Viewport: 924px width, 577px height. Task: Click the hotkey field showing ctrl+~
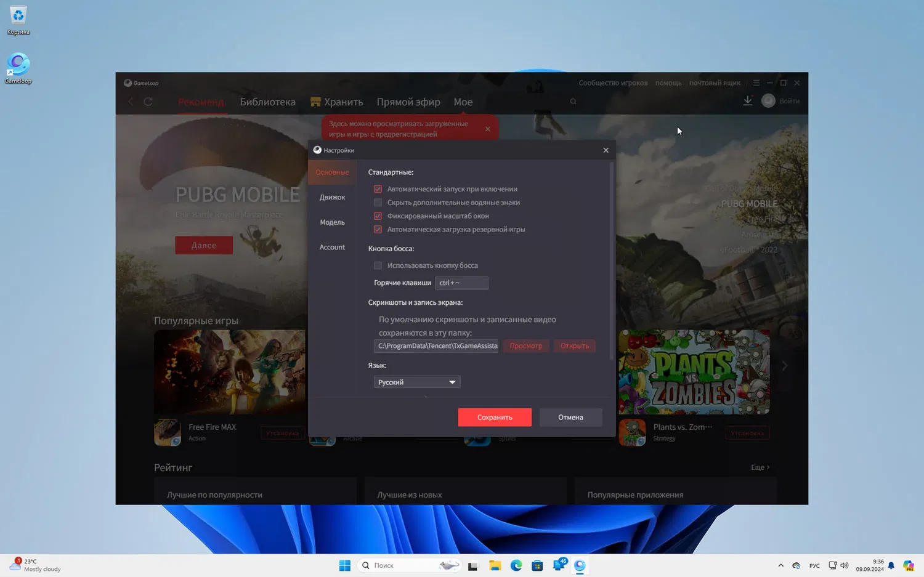point(461,283)
